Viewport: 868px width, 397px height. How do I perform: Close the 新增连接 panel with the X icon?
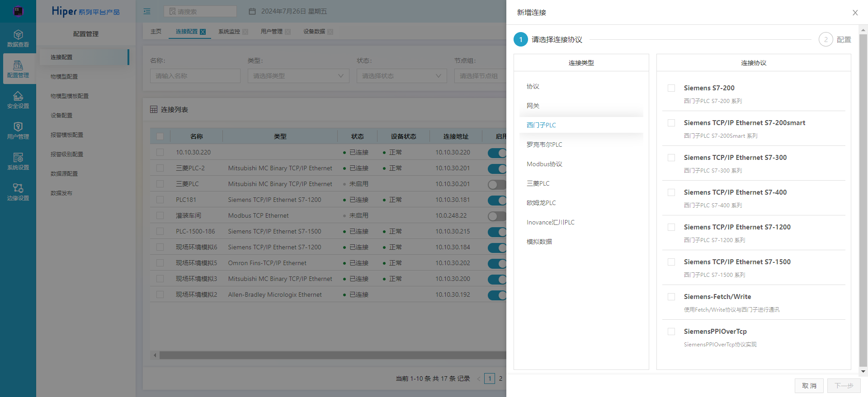click(855, 13)
